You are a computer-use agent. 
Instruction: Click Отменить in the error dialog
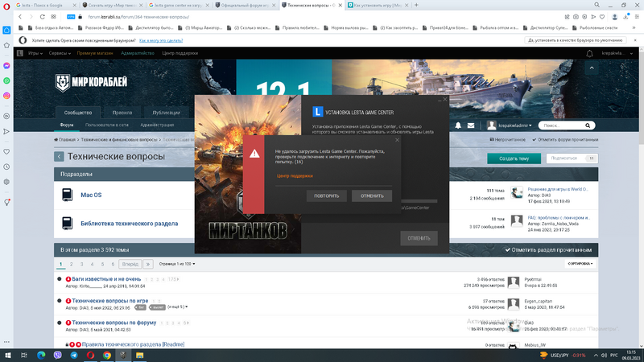pyautogui.click(x=372, y=195)
